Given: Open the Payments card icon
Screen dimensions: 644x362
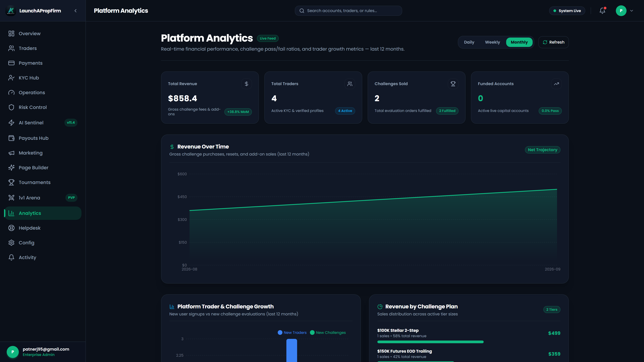Looking at the screenshot, I should click(11, 63).
